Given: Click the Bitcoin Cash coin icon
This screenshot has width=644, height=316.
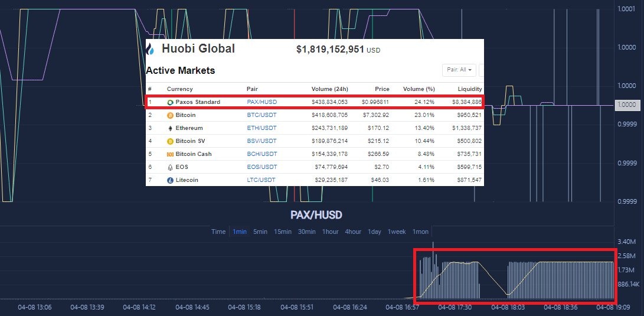Looking at the screenshot, I should [171, 154].
